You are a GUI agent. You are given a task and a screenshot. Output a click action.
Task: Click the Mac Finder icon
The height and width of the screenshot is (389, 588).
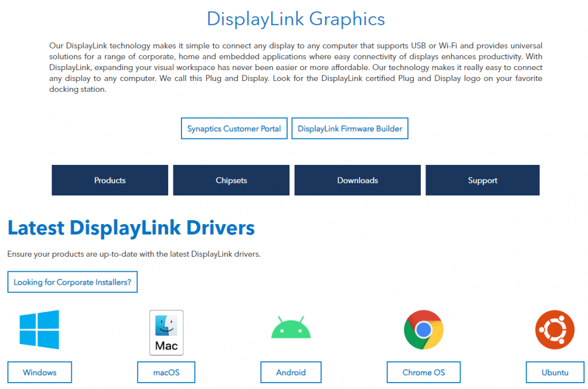[x=167, y=332]
